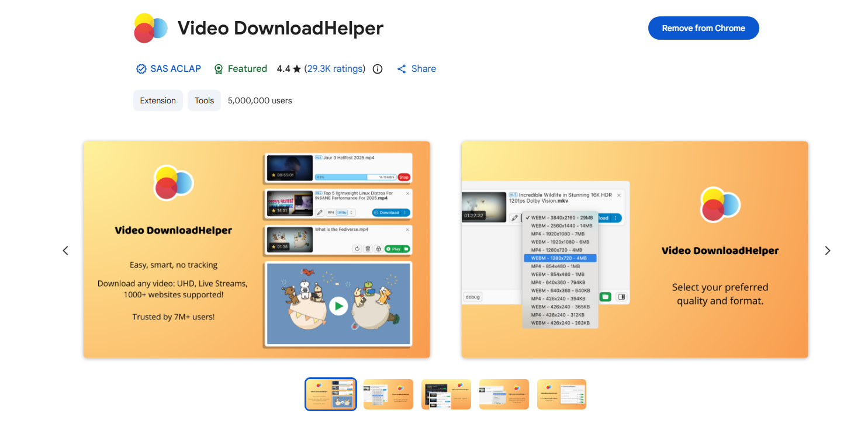This screenshot has width=868, height=434.
Task: Select the second screenshot thumbnail below the carousel
Action: coord(388,394)
